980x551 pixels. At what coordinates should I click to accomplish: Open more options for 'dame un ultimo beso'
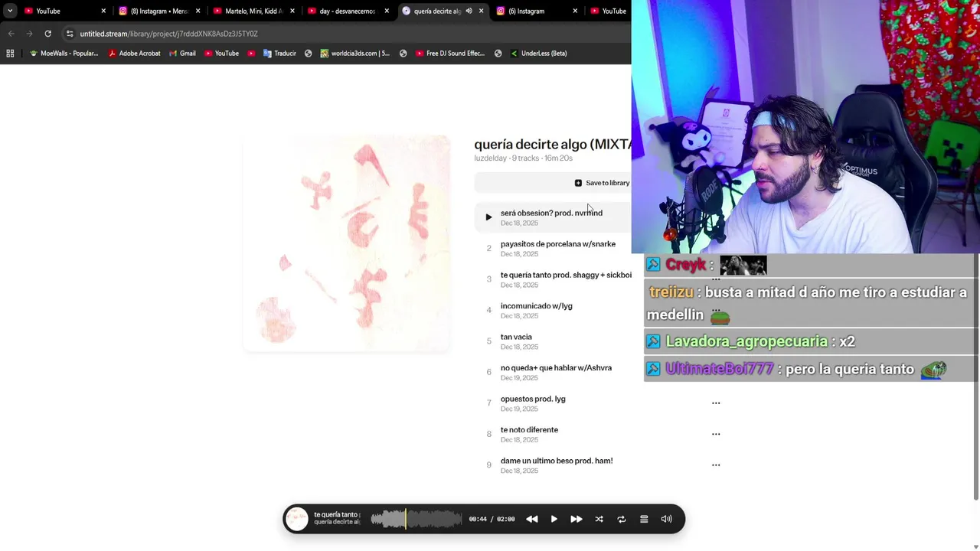(716, 465)
